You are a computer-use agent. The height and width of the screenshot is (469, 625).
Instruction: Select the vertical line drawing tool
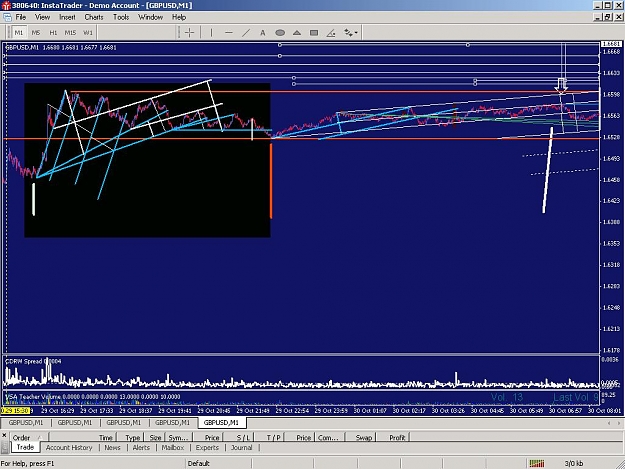[x=211, y=33]
